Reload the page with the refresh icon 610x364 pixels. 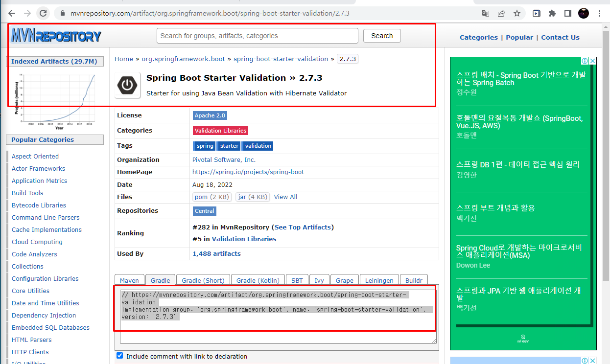click(43, 13)
